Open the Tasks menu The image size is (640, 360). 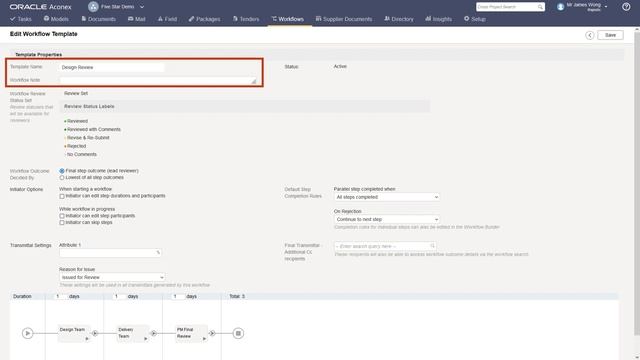[x=21, y=19]
